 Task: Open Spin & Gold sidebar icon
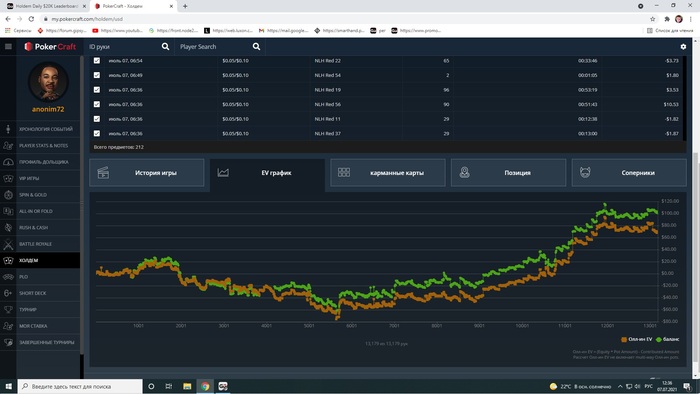click(x=8, y=195)
